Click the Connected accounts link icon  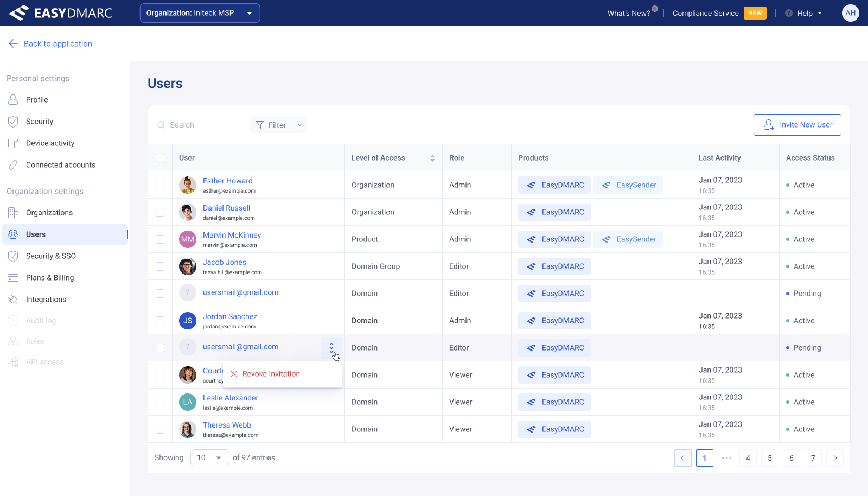coord(13,165)
